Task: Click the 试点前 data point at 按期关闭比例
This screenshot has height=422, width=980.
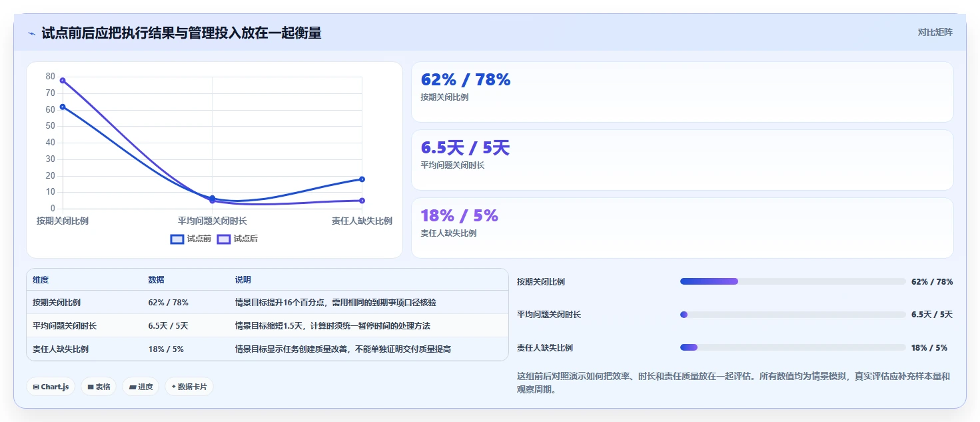Action: pyautogui.click(x=63, y=107)
